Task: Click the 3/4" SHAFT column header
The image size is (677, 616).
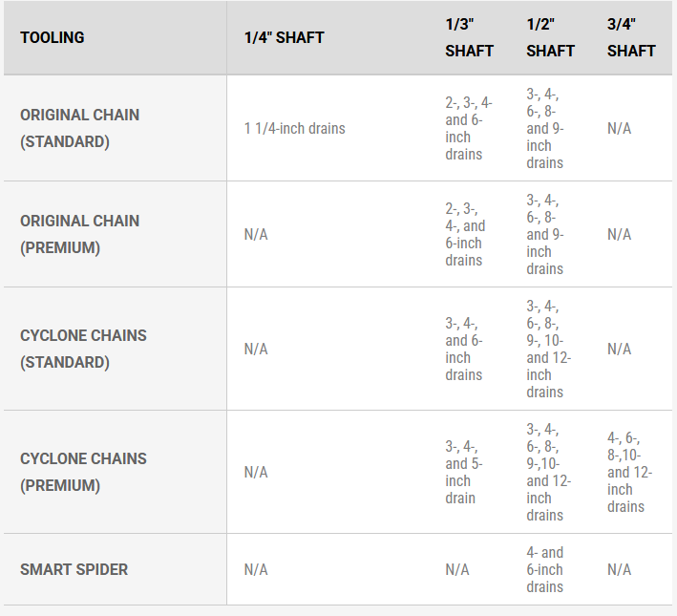Action: pyautogui.click(x=631, y=38)
